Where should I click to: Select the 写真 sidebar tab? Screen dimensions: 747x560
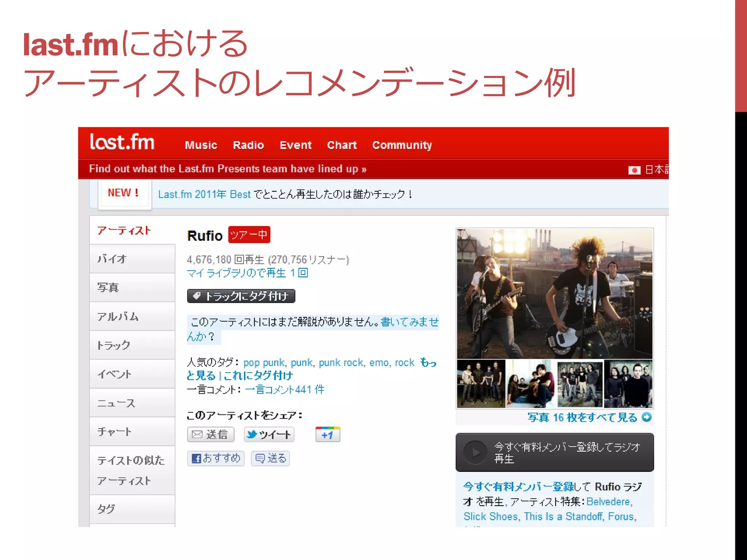point(132,288)
